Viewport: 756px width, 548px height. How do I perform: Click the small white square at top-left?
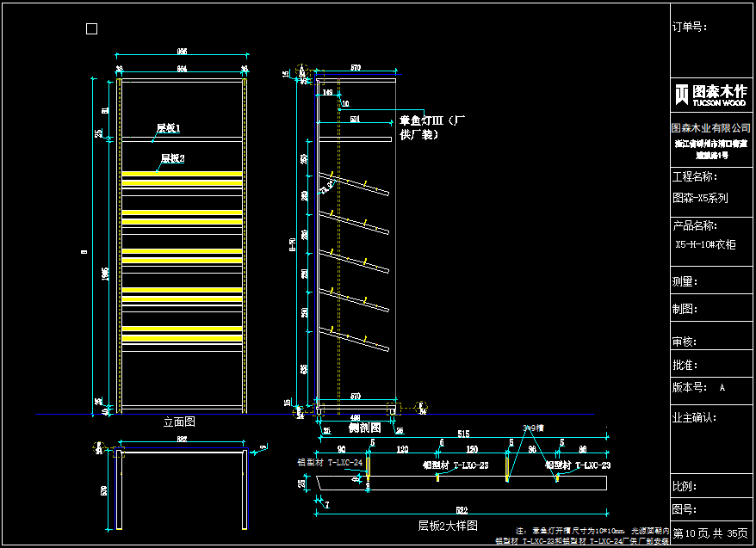point(92,29)
